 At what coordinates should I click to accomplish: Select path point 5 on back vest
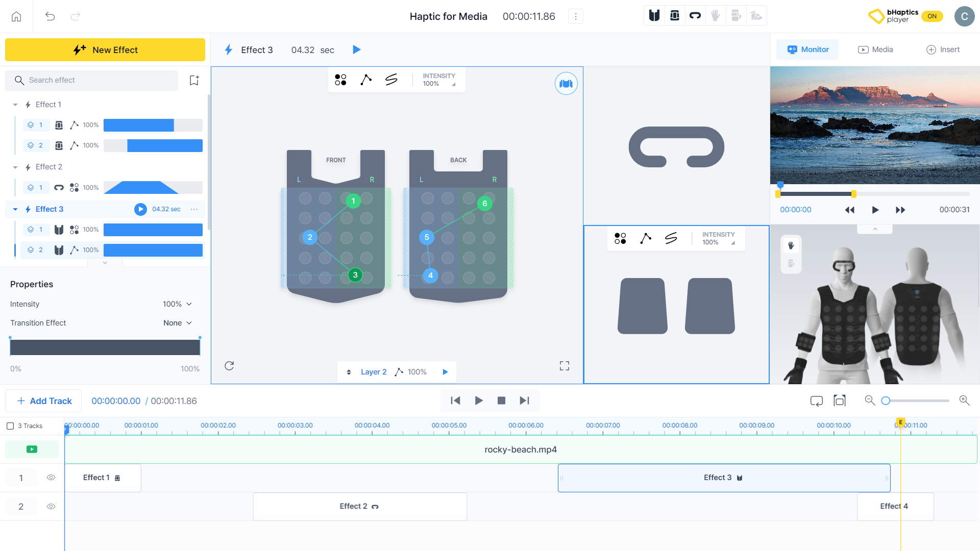[427, 237]
